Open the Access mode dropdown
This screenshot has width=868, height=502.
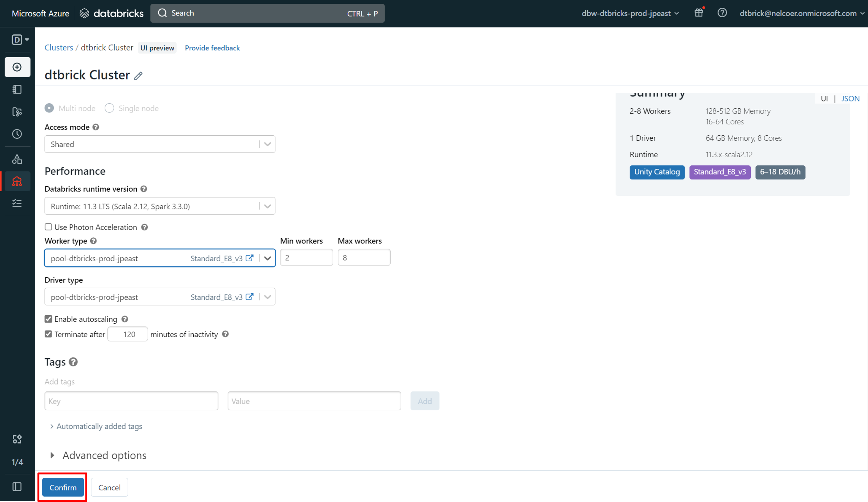[160, 144]
